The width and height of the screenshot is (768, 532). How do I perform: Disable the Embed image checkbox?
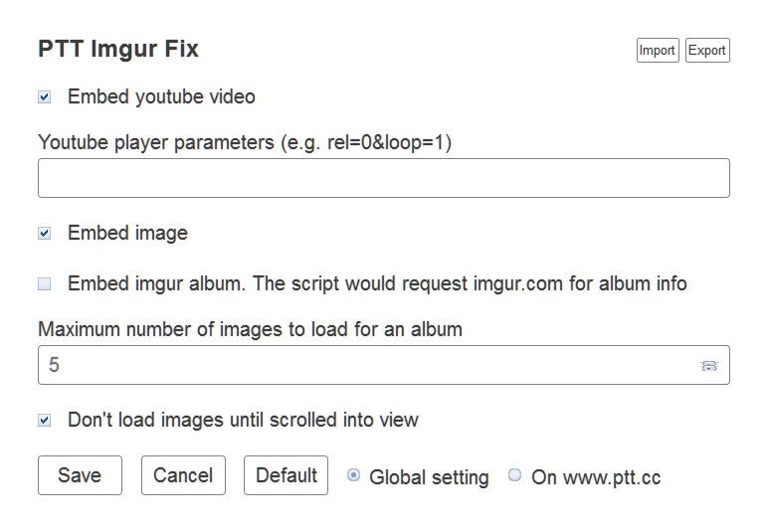(x=45, y=234)
